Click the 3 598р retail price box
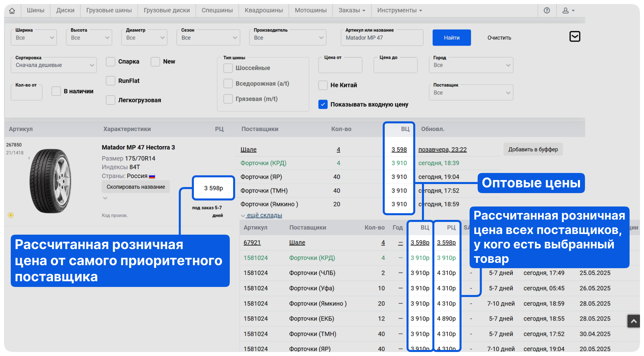 coord(213,188)
